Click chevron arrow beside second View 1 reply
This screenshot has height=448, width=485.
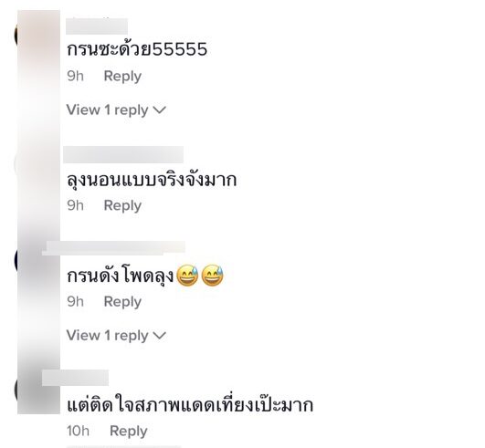tap(160, 335)
